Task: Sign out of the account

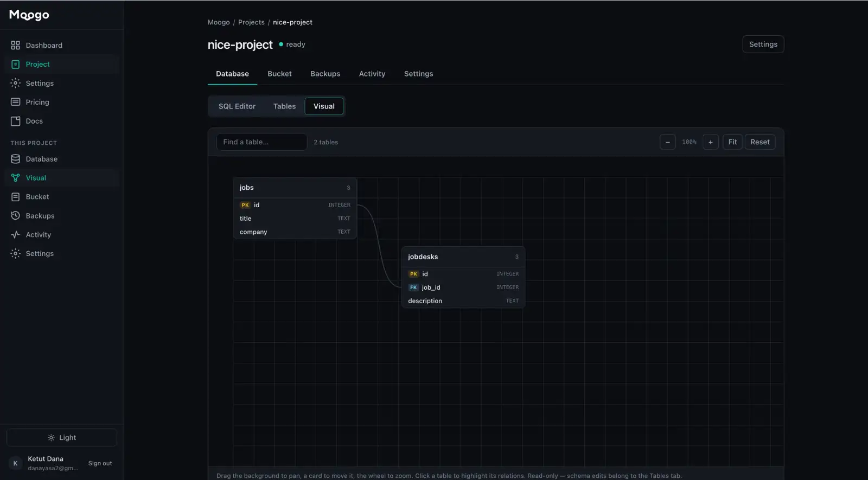Action: pos(100,464)
